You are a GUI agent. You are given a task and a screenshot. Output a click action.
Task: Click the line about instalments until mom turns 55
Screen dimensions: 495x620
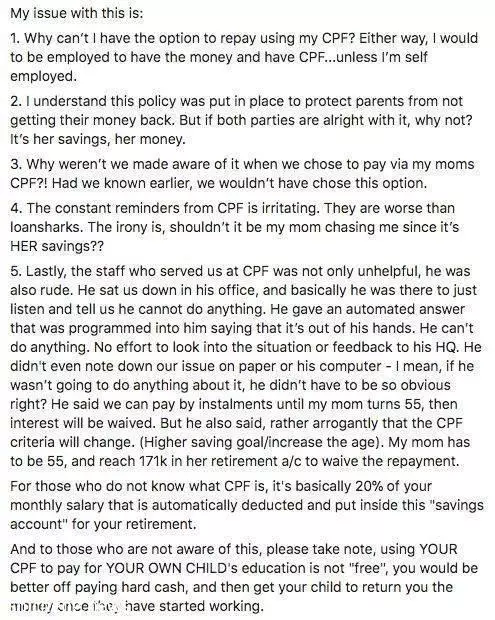coord(234,404)
